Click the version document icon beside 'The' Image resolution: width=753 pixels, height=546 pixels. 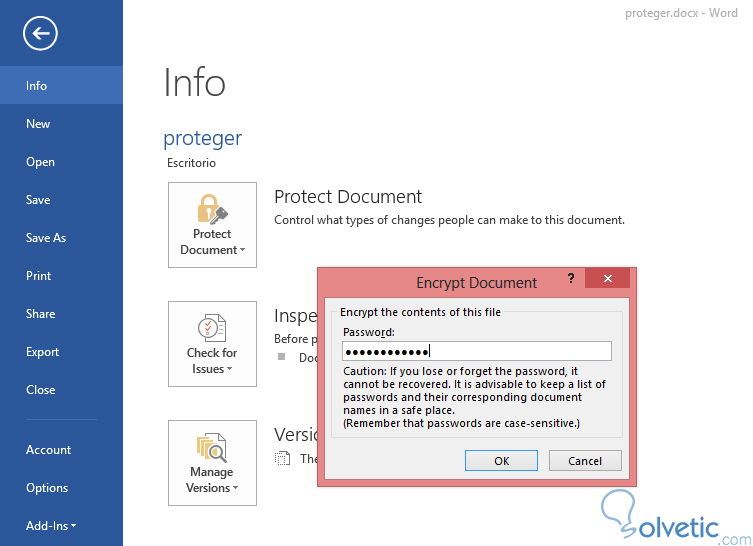(282, 459)
